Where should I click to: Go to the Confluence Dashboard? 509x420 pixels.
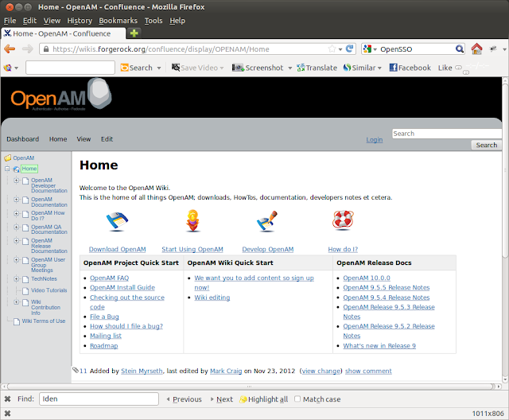[23, 139]
